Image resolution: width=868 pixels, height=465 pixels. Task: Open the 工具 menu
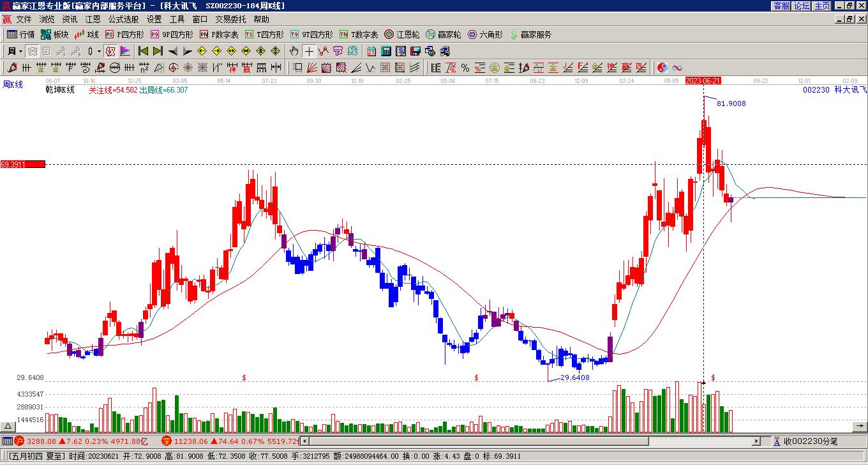coord(177,20)
